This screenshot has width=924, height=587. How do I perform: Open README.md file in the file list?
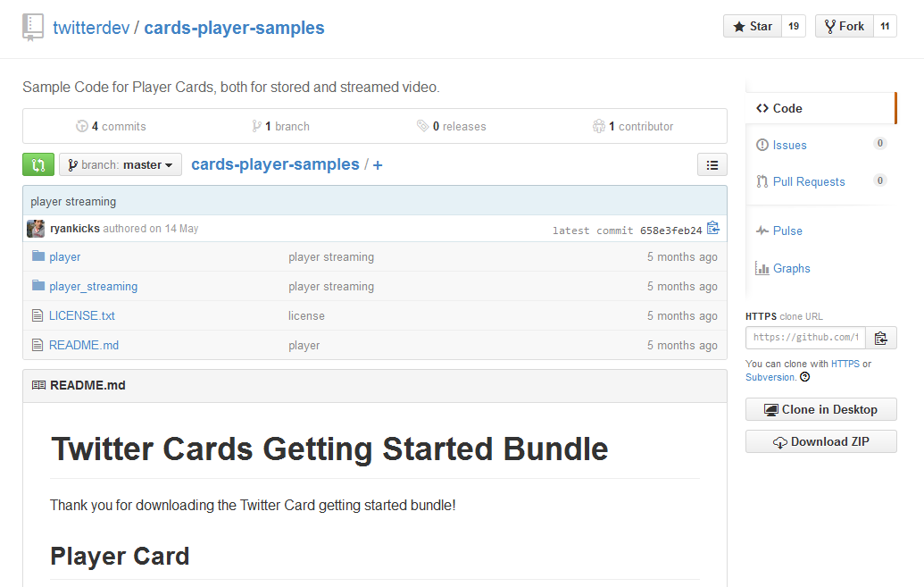point(84,345)
